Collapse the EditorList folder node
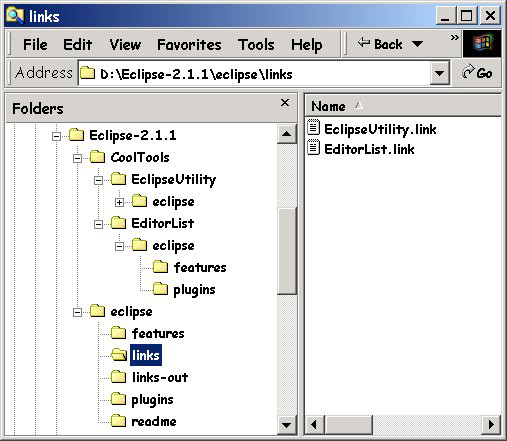Screen dimensions: 507x441 98,224
